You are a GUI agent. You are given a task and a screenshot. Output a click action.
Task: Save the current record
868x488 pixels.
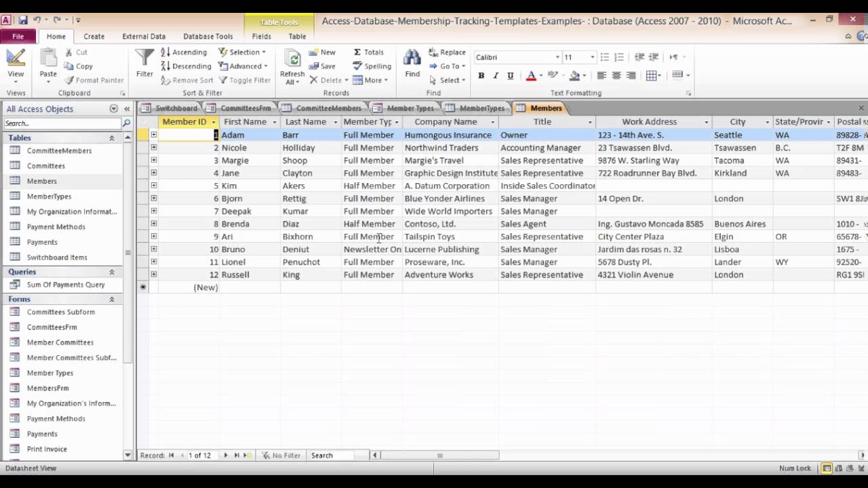click(x=322, y=66)
